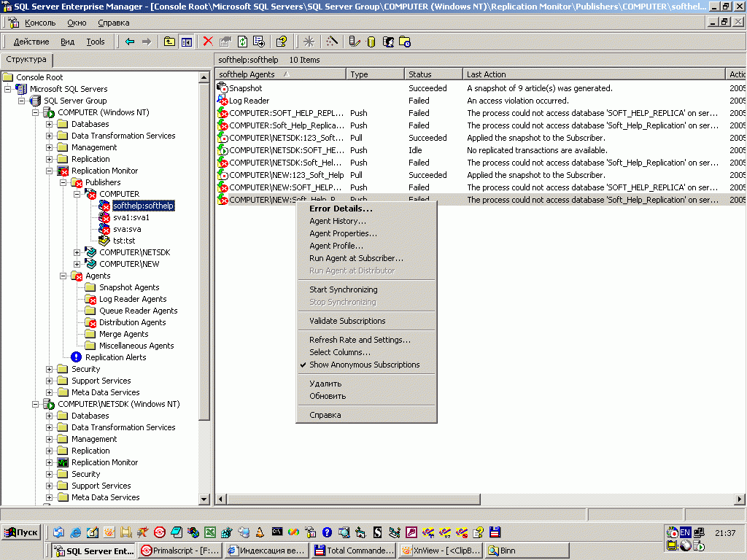Toggle the Show/Hide console tree icon
Screen dimensions: 747x560
point(186,42)
